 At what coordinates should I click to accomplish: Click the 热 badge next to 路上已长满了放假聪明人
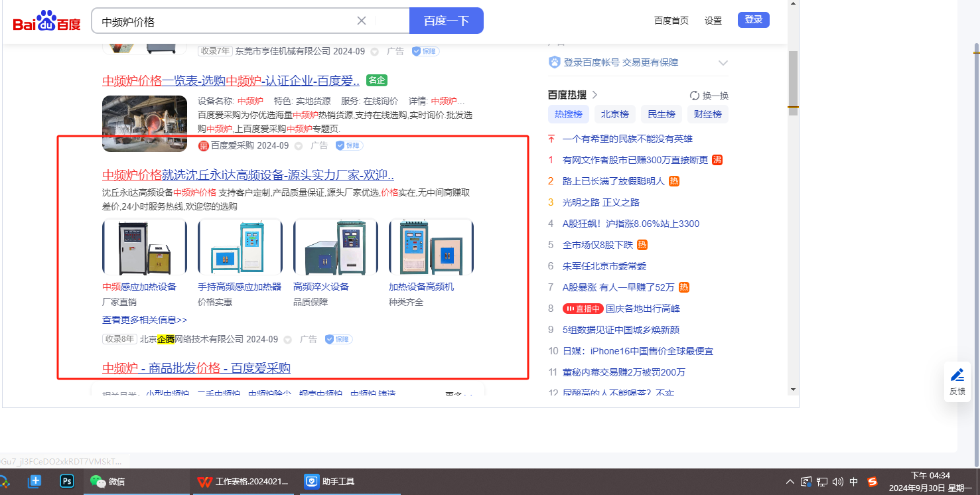pyautogui.click(x=674, y=181)
